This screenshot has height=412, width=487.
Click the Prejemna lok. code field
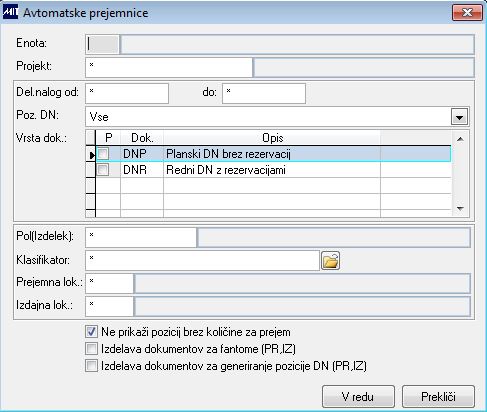pos(109,283)
